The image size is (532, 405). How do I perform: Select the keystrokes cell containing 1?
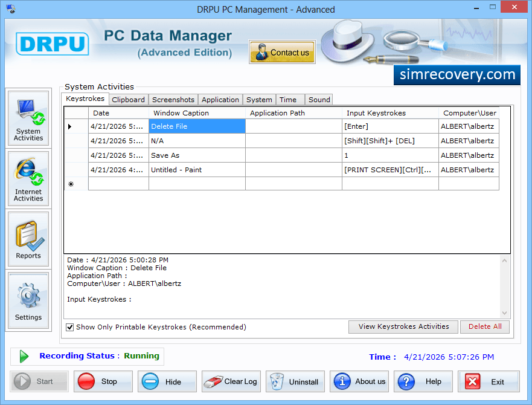[390, 155]
